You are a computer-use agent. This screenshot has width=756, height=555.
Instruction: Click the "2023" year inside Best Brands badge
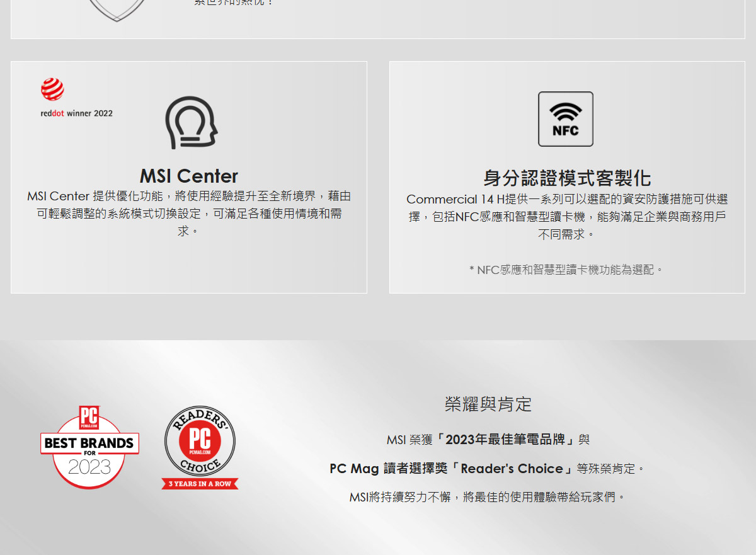point(89,467)
